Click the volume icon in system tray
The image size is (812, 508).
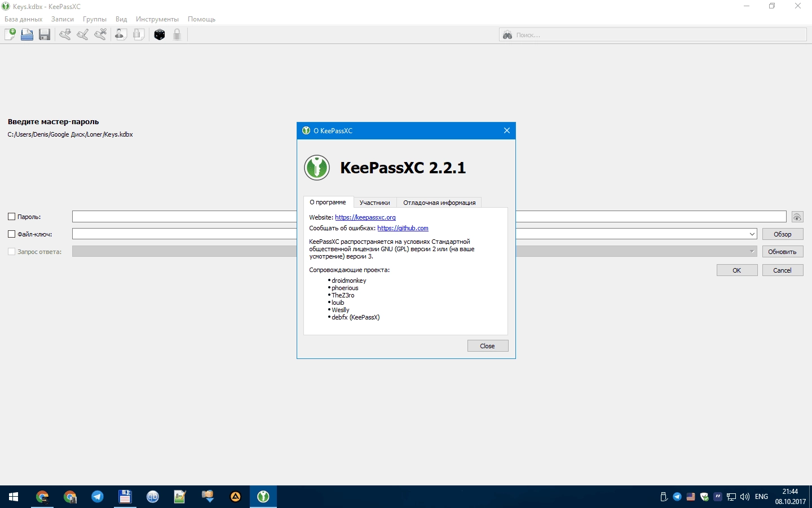pos(745,497)
